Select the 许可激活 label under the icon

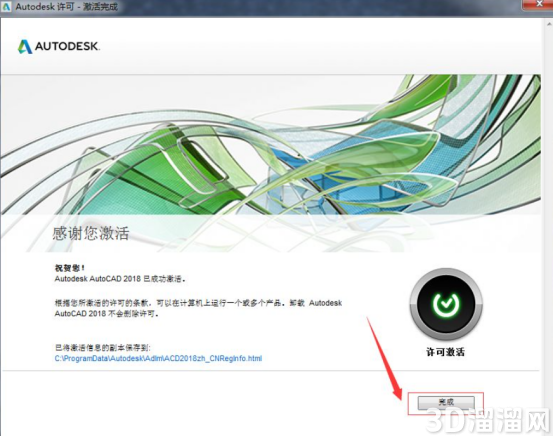tap(446, 352)
